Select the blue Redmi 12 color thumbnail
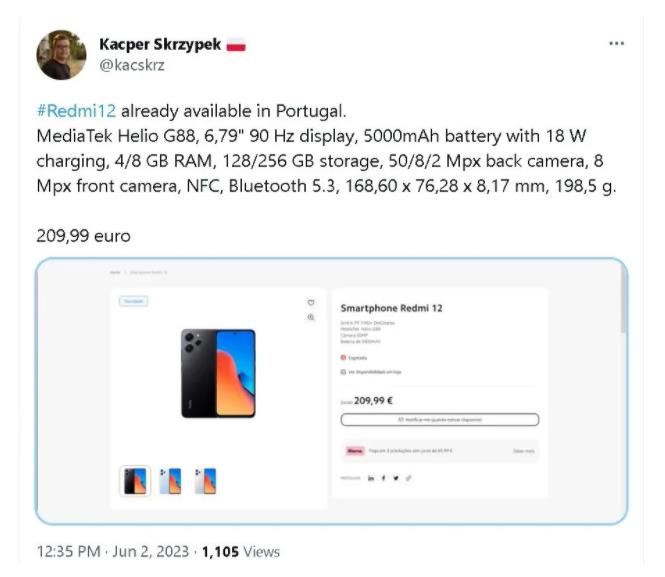Image resolution: width=665 pixels, height=577 pixels. (x=170, y=481)
